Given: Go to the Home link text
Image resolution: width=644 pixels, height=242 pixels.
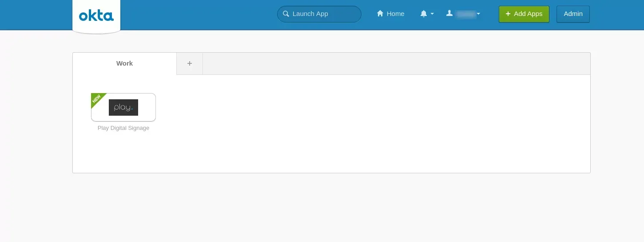Looking at the screenshot, I should coord(395,14).
